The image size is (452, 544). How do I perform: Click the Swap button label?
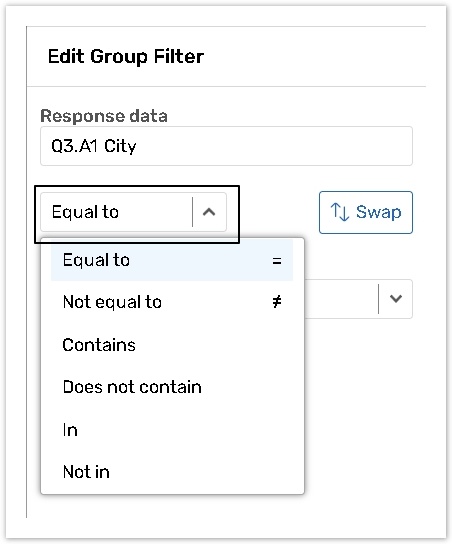tap(378, 212)
